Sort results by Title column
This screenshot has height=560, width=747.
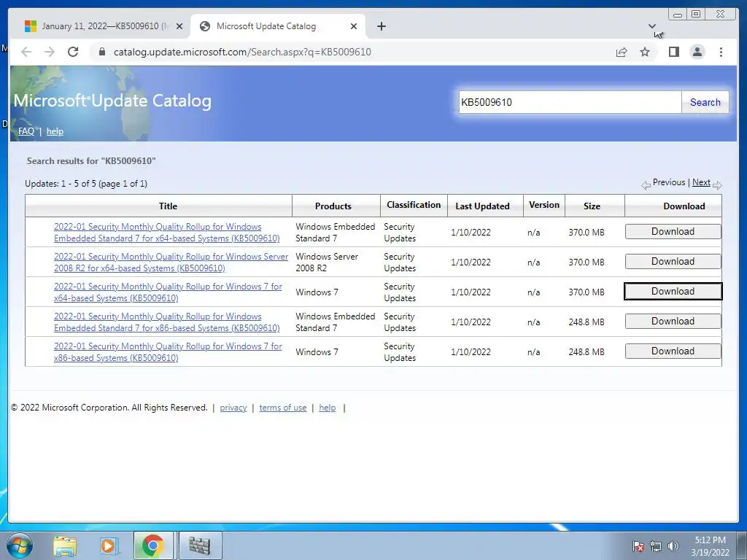(x=168, y=206)
